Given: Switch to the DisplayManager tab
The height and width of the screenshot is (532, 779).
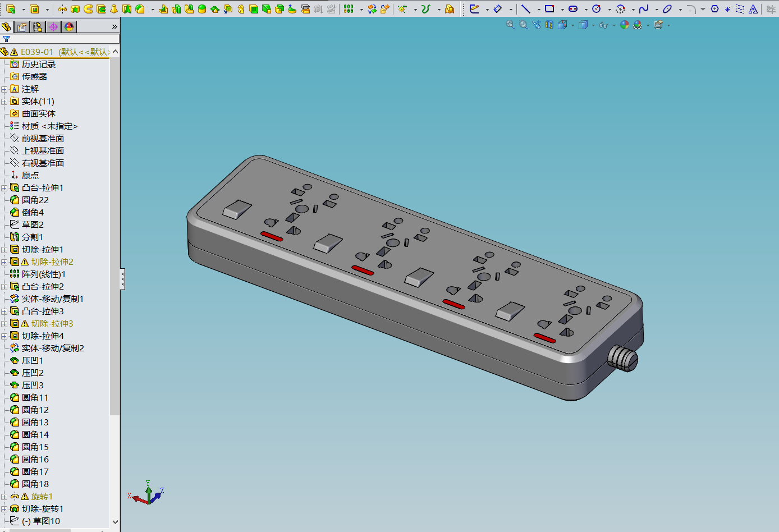Looking at the screenshot, I should (69, 26).
